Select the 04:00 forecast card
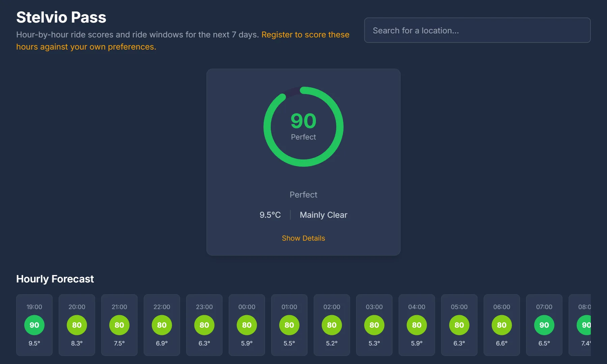 click(417, 325)
